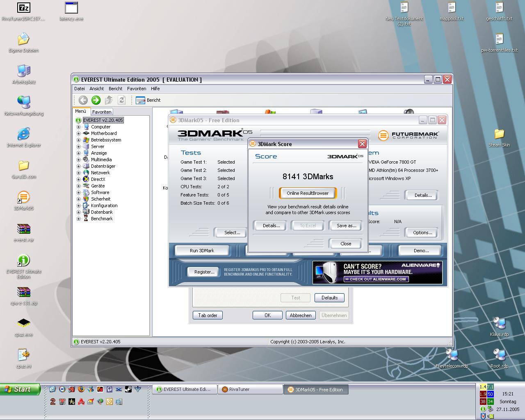This screenshot has height=420, width=525.
Task: Expand the Datenträger tree node
Action: (78, 166)
